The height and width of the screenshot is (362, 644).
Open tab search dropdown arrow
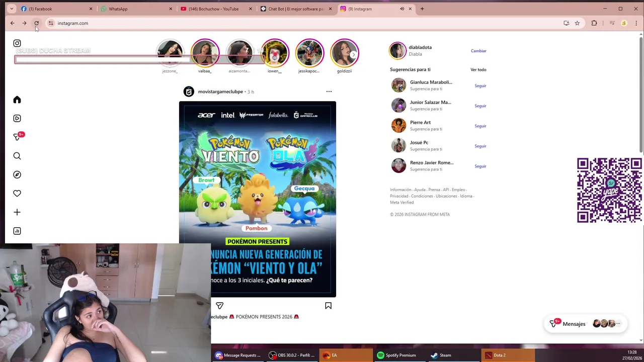tap(12, 9)
